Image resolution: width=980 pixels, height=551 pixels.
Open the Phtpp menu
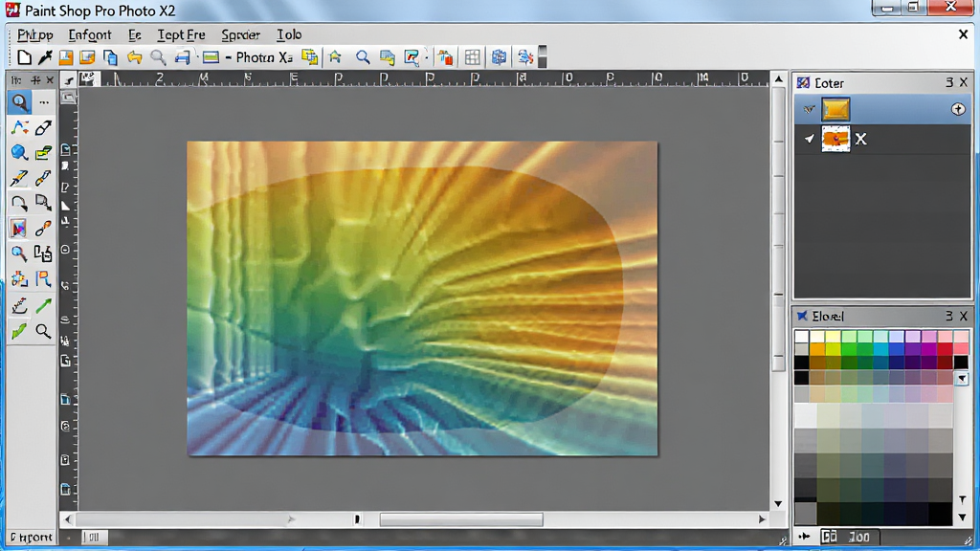point(35,35)
